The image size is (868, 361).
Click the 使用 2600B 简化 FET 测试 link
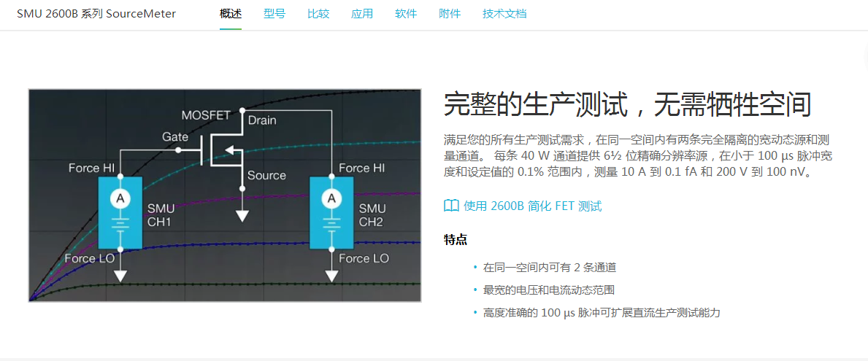point(532,206)
